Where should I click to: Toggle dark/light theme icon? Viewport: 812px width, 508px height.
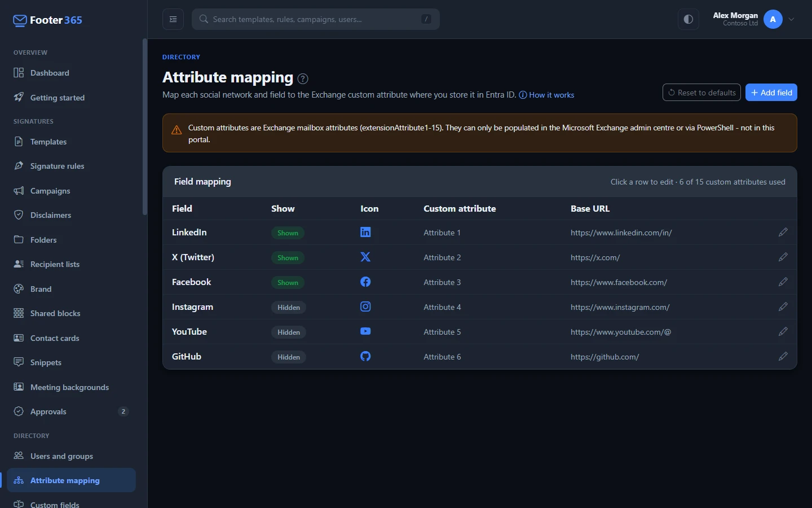[689, 19]
